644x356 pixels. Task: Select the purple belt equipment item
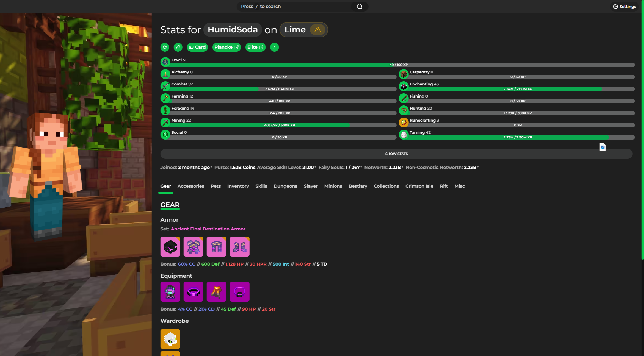coord(193,292)
